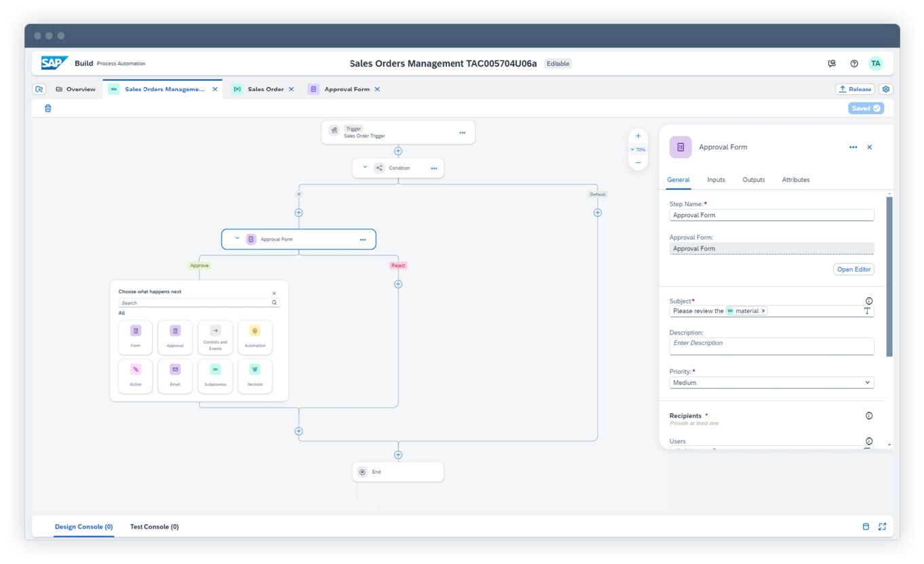924x564 pixels.
Task: Click the Description text field
Action: (771, 345)
